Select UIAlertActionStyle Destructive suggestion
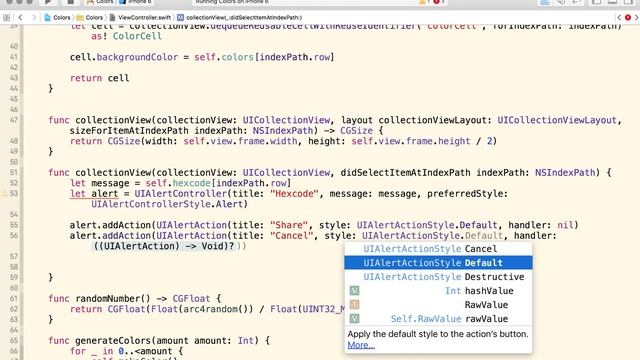The width and height of the screenshot is (640, 360). click(438, 276)
